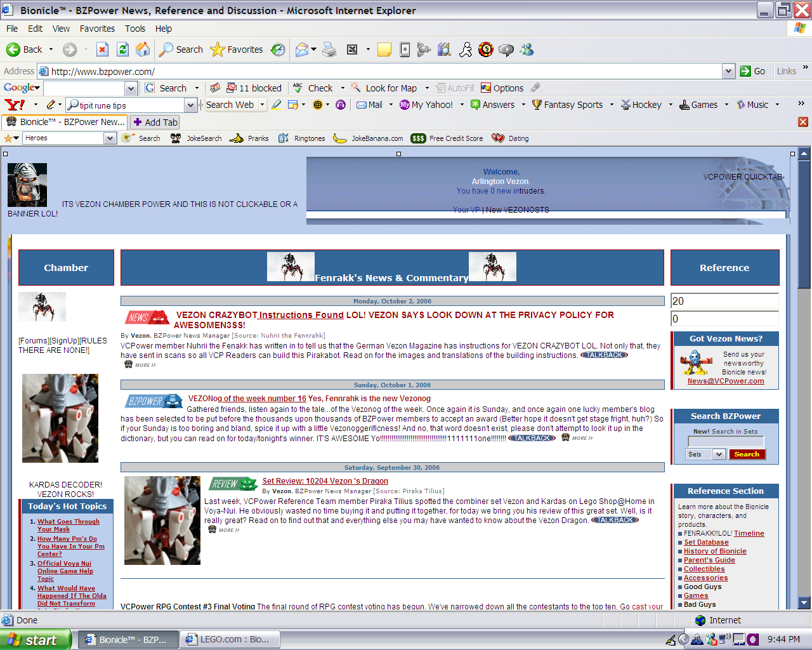Click the Home icon in the toolbar

[143, 50]
